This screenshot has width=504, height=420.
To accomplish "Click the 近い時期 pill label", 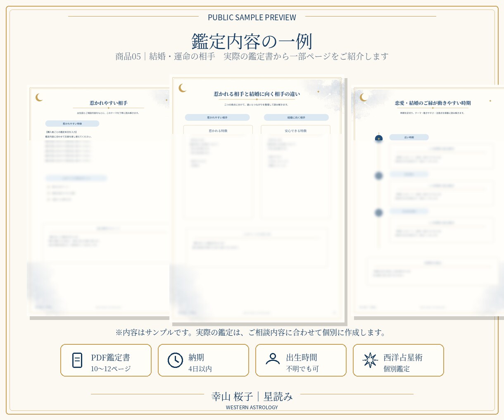I will pyautogui.click(x=409, y=137).
